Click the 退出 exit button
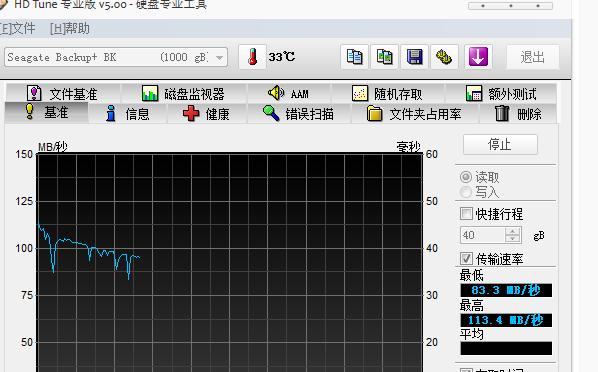Screen dimensions: 598x372 pyautogui.click(x=533, y=57)
